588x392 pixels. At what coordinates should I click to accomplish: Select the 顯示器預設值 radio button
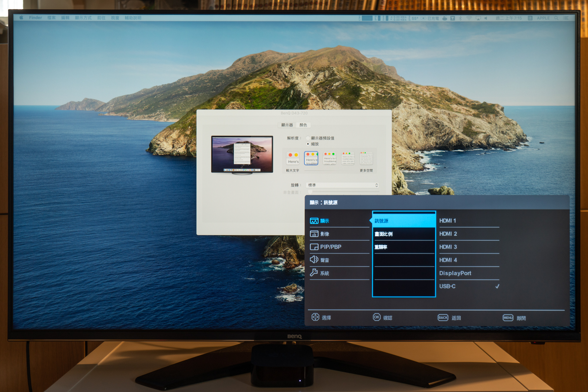tap(308, 138)
